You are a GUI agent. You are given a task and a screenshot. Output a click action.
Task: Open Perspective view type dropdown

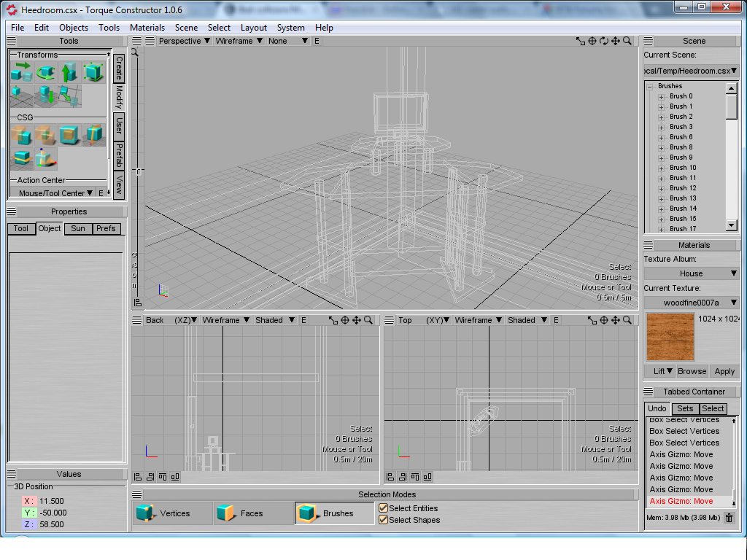(x=185, y=42)
